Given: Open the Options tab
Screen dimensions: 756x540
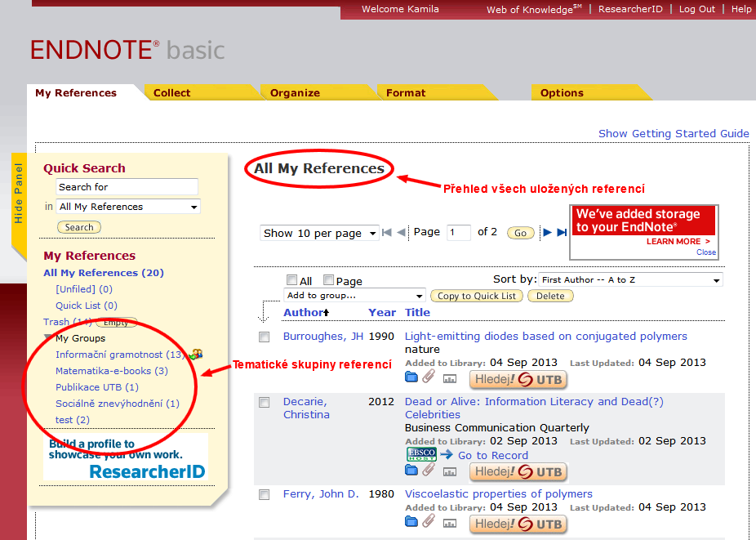Looking at the screenshot, I should coord(562,92).
